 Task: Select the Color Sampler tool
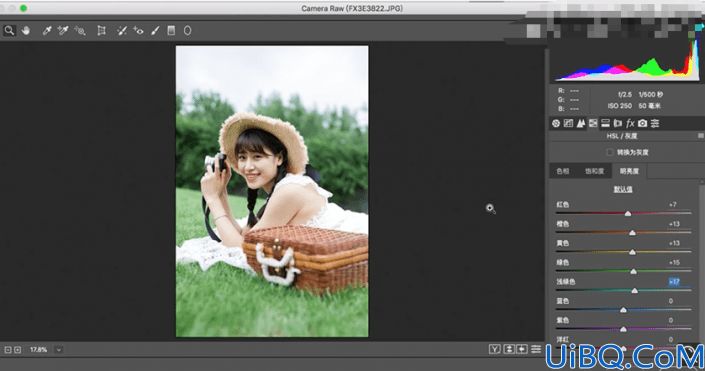coord(63,31)
